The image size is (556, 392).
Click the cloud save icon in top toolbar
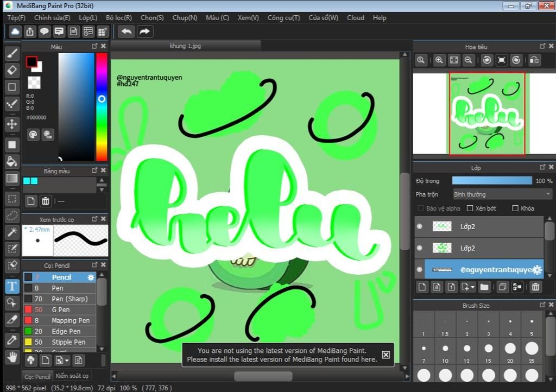coord(15,31)
